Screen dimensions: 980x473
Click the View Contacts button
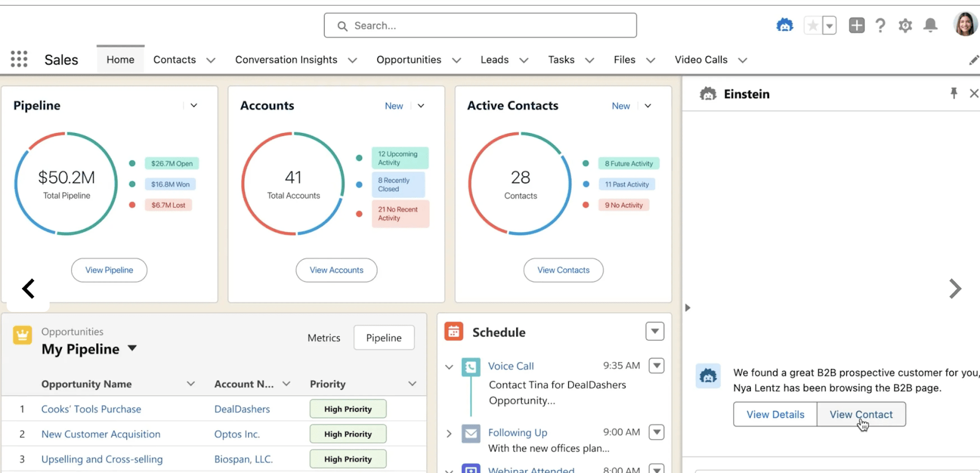563,270
